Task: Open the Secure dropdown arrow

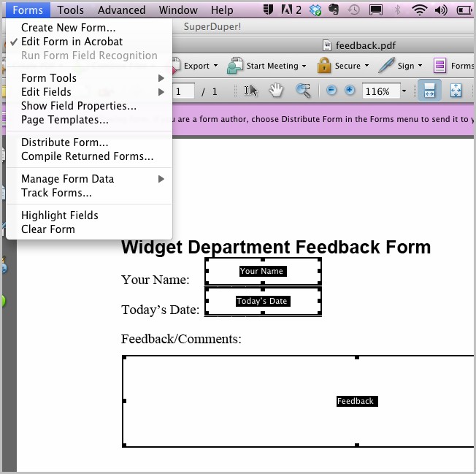Action: tap(366, 66)
